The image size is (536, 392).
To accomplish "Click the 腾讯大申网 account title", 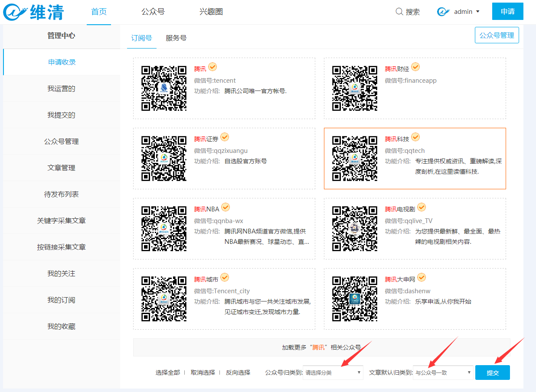I will point(400,279).
